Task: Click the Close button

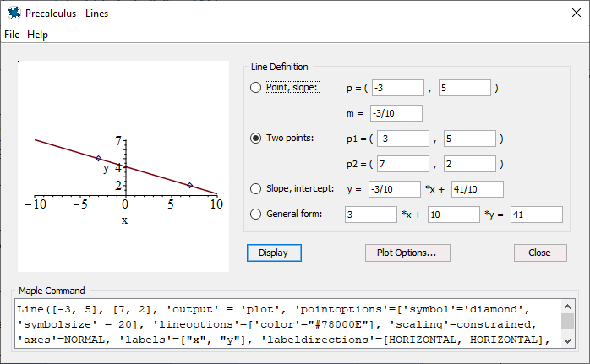Action: [540, 253]
